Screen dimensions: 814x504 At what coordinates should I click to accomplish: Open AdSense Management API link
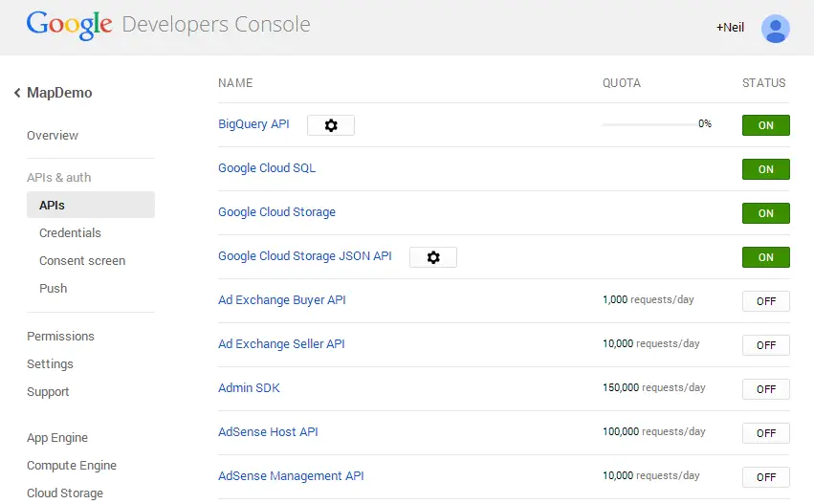tap(291, 476)
